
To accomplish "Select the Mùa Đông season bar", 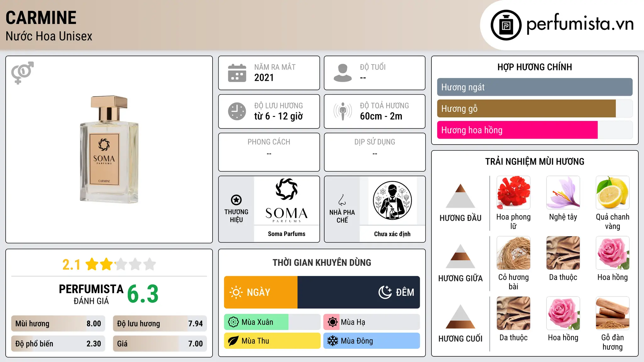I will pos(372,341).
